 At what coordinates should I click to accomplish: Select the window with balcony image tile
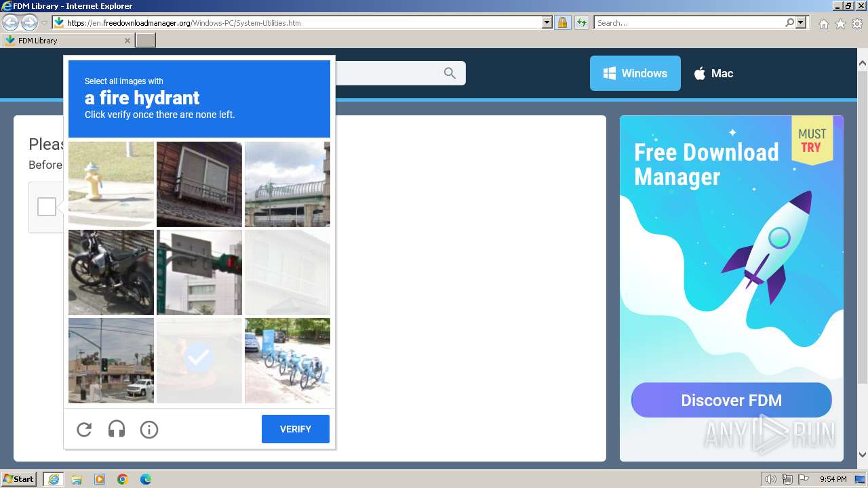point(199,184)
